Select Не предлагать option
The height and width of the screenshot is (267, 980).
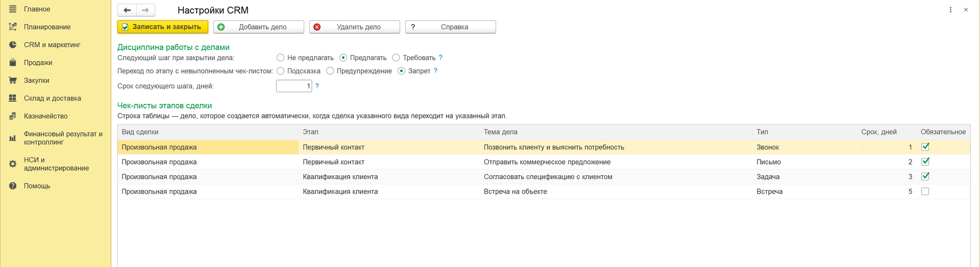[x=280, y=58]
